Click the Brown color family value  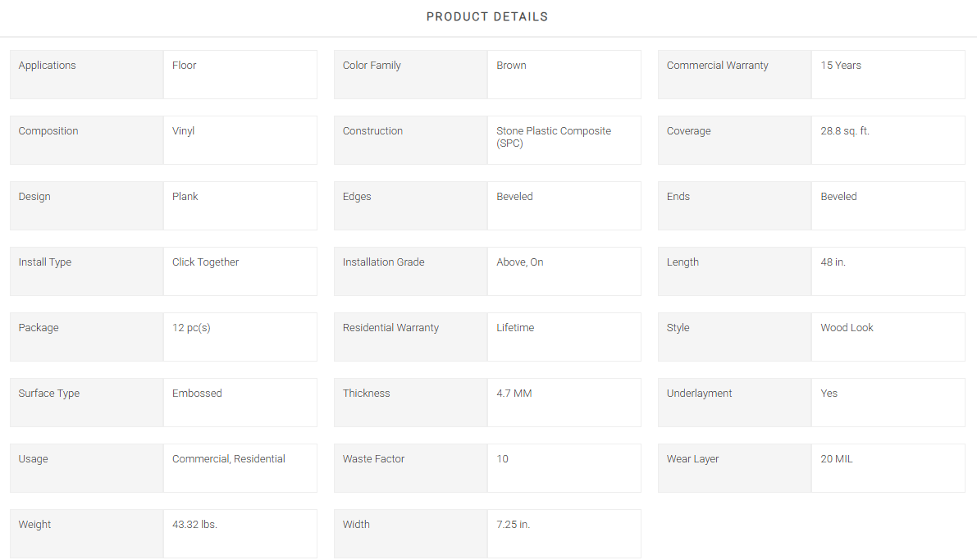pos(511,66)
